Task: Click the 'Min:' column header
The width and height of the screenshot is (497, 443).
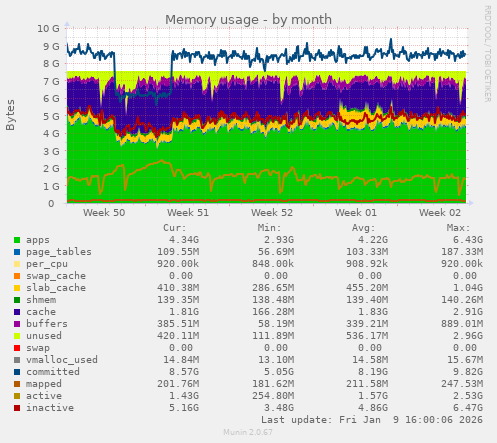Action: click(x=269, y=228)
